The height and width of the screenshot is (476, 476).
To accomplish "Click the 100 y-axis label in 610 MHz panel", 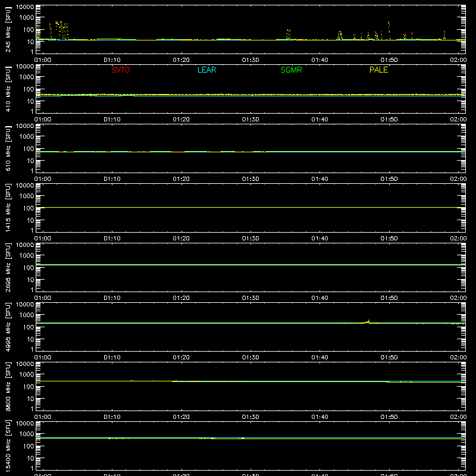I will (x=29, y=149).
